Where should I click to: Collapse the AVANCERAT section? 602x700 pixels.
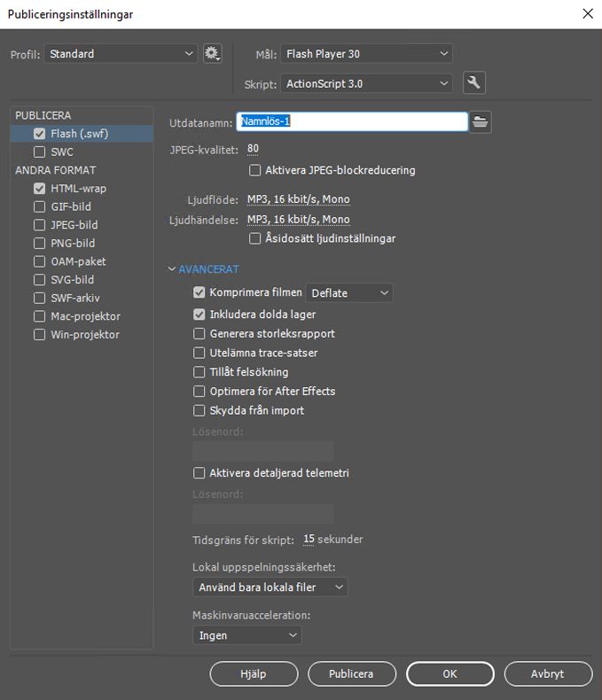point(203,269)
